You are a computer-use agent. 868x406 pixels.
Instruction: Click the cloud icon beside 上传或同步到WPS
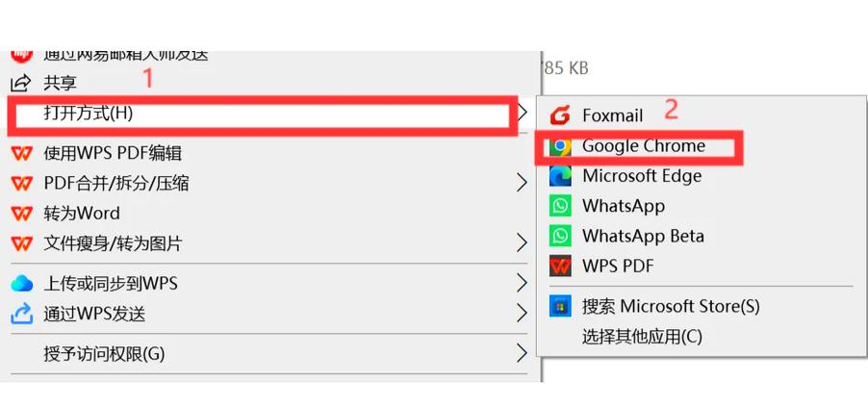click(x=21, y=285)
